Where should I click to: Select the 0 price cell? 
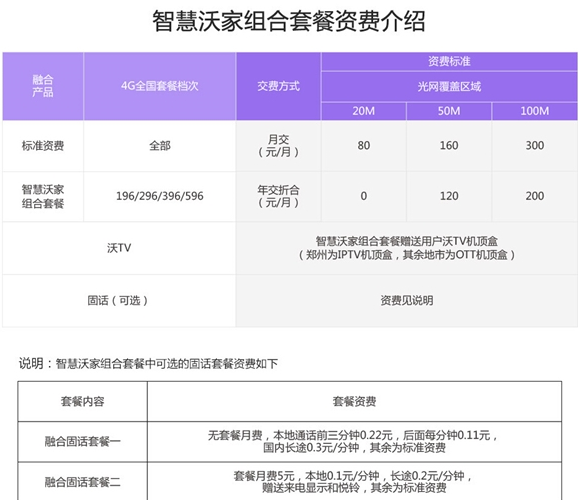tap(363, 196)
